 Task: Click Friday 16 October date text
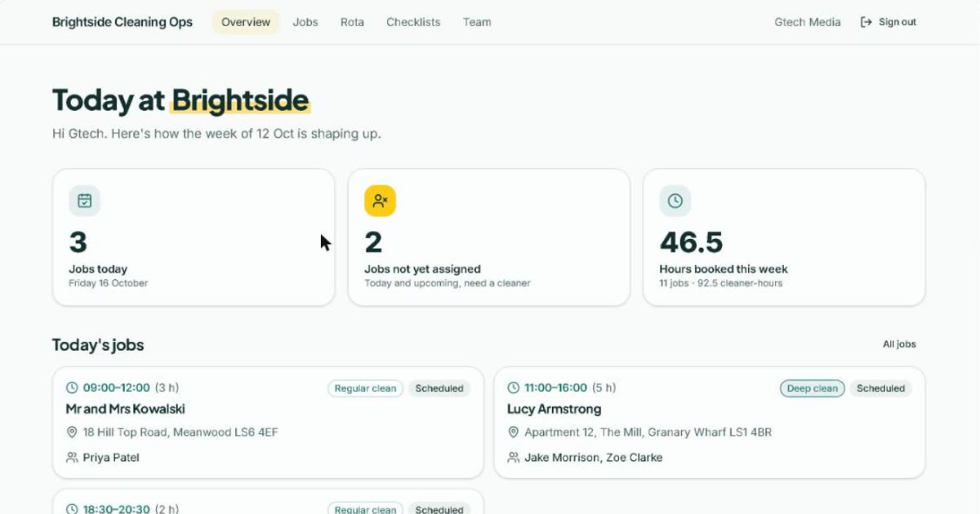point(109,283)
